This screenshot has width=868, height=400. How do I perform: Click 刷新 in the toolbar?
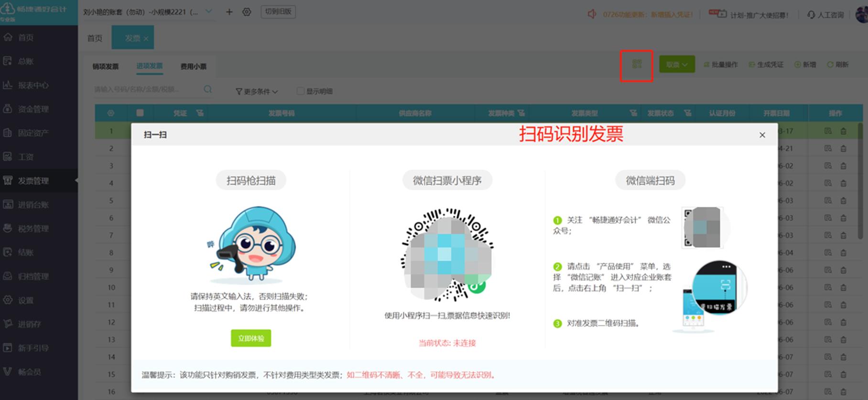[838, 65]
